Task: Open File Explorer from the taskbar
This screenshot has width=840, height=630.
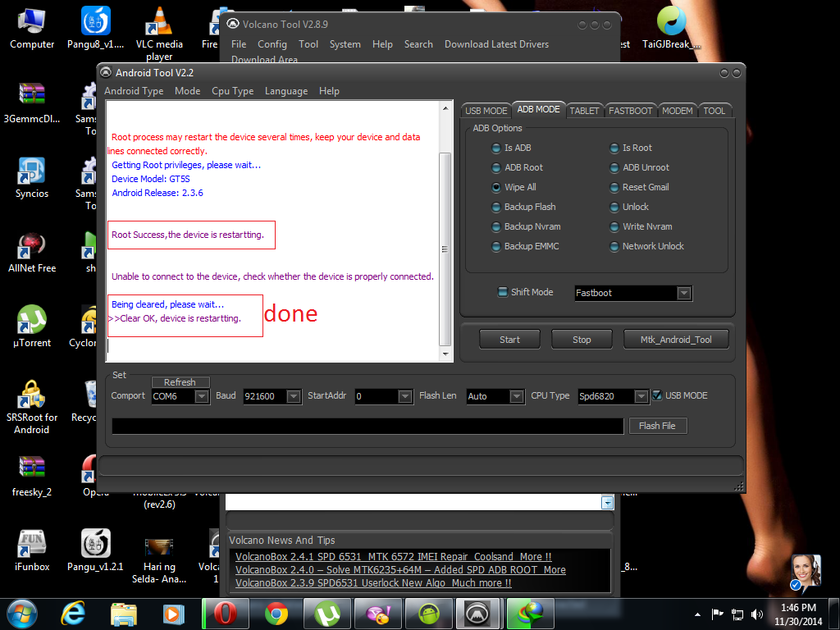Action: pyautogui.click(x=123, y=614)
